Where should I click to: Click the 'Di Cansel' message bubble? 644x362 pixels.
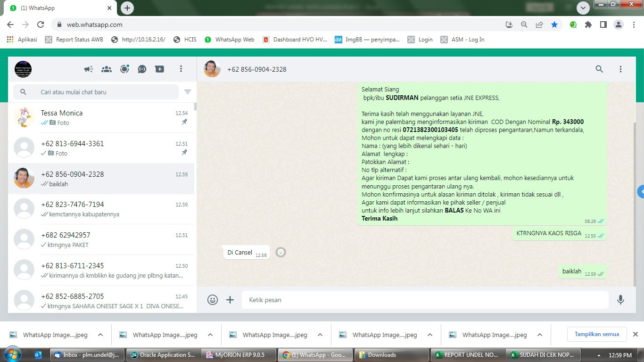tap(247, 253)
